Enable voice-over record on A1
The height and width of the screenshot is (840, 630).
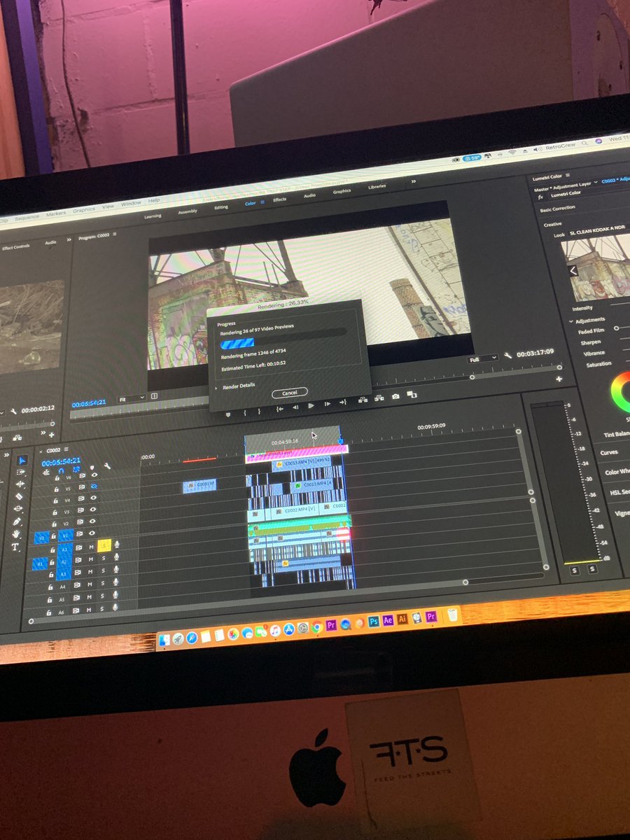pos(117,544)
